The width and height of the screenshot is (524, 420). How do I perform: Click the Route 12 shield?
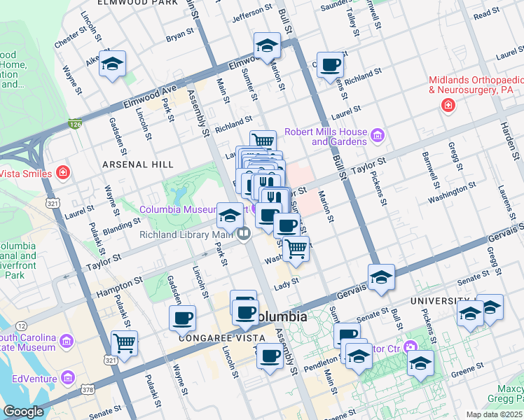coord(21,326)
